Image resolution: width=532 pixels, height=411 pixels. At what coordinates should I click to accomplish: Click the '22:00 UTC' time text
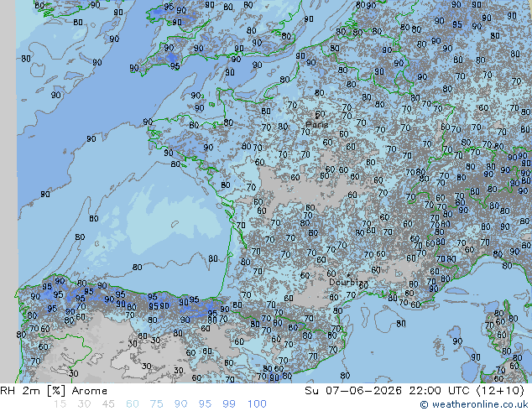[x=441, y=391]
